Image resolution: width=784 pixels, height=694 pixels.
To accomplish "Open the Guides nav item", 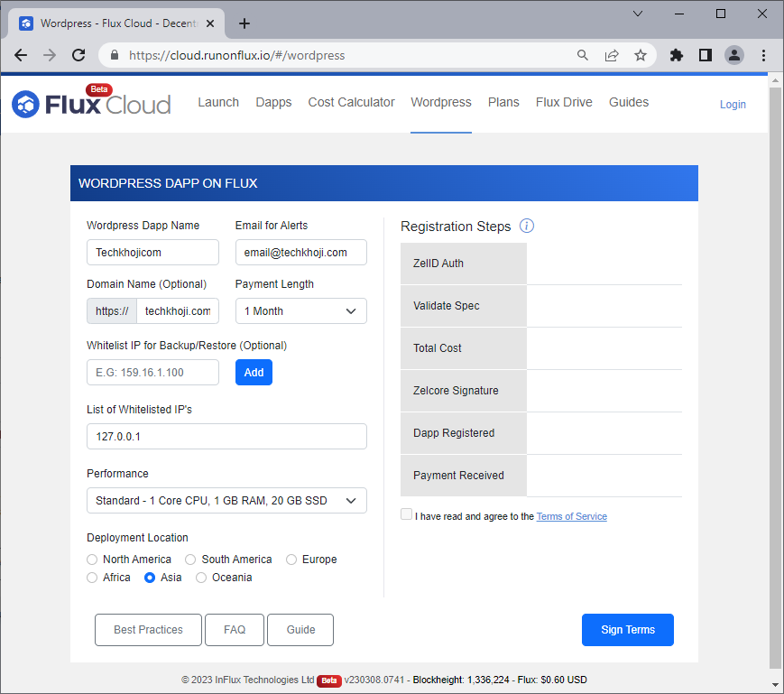I will 629,102.
